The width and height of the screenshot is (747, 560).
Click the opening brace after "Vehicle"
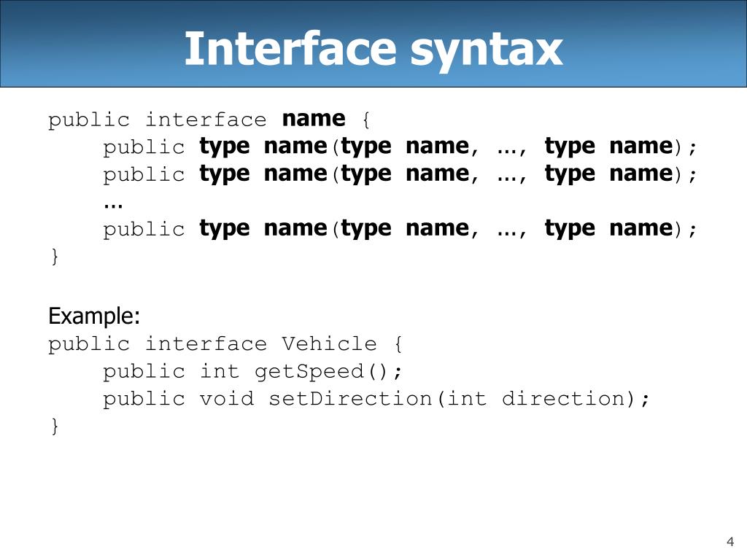tap(398, 344)
